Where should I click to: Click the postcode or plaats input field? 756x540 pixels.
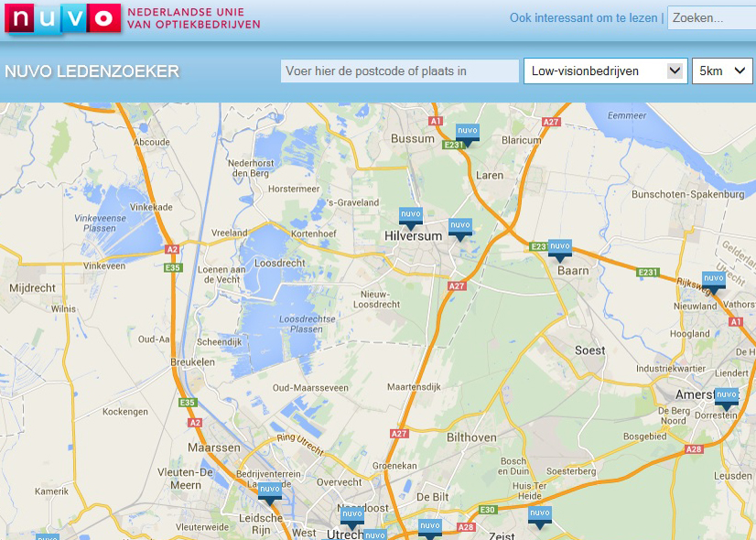click(400, 71)
